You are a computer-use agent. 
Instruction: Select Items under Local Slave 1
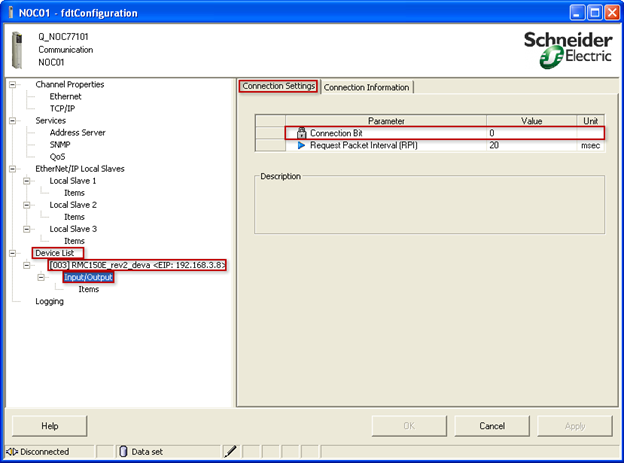coord(74,193)
